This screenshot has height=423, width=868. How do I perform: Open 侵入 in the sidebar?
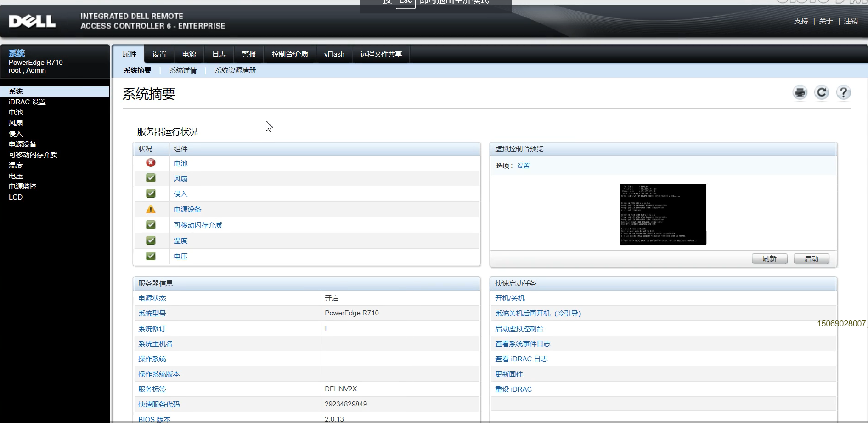point(16,134)
